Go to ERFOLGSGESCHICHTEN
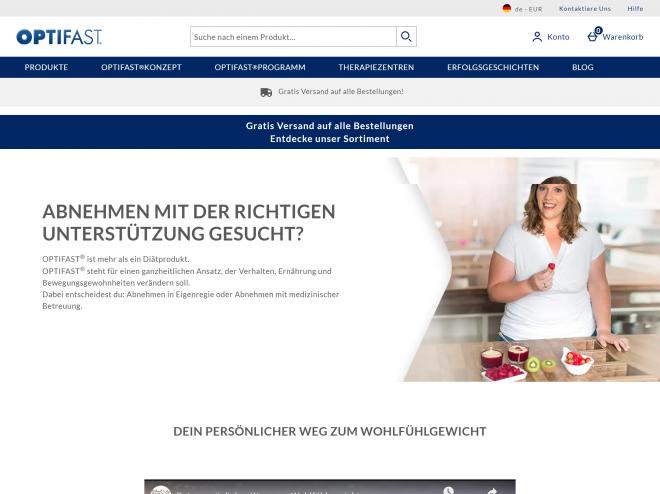 click(493, 67)
